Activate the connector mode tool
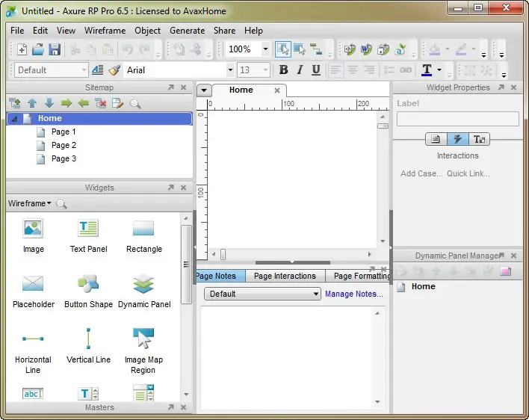Viewport: 529px width, 420px height. [316, 49]
